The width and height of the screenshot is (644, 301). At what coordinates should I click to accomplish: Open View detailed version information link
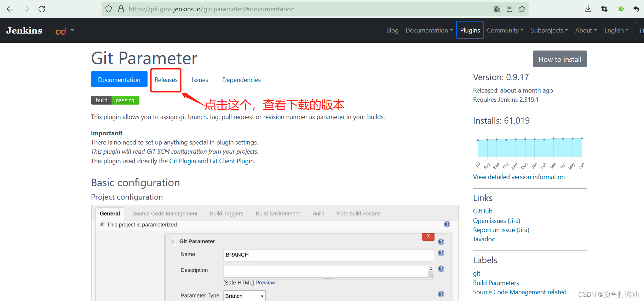(519, 177)
